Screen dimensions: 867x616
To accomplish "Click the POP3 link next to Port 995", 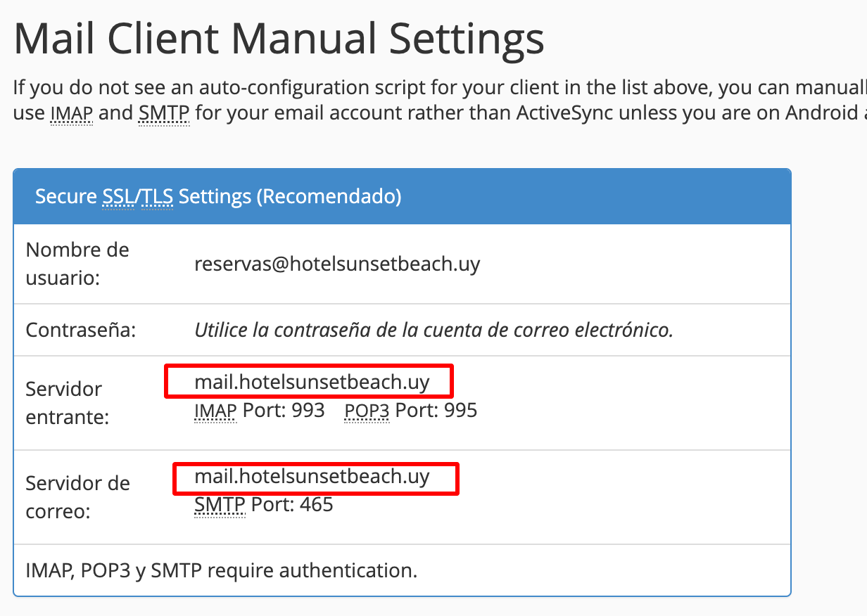I will click(365, 410).
